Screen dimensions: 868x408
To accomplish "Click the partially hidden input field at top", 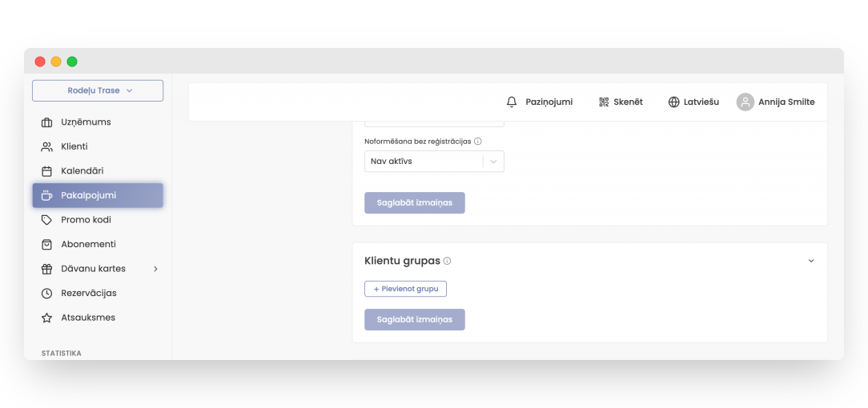I will pyautogui.click(x=434, y=123).
